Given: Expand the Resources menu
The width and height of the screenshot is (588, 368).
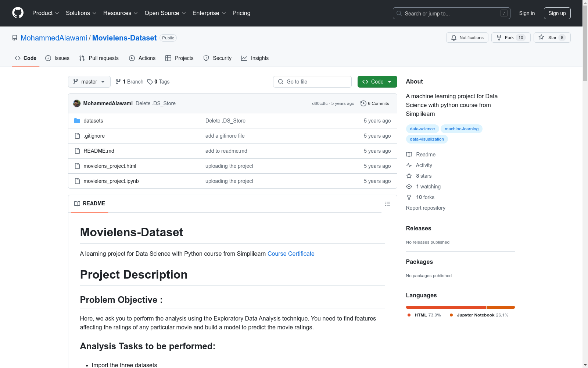Looking at the screenshot, I should click(x=121, y=13).
